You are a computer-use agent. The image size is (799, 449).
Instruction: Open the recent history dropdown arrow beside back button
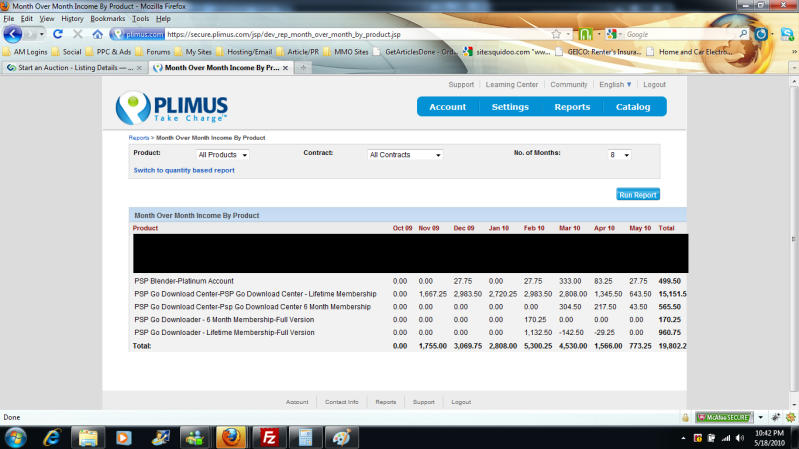point(42,34)
